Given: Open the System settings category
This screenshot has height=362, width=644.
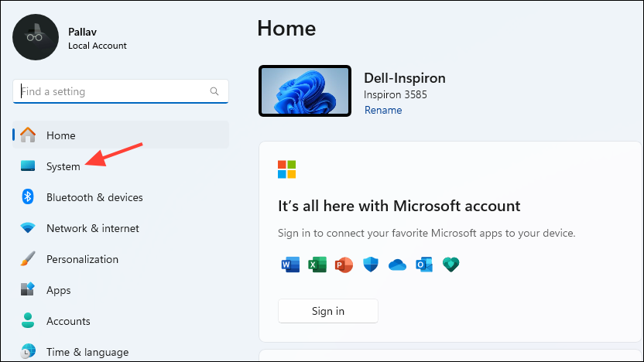Looking at the screenshot, I should click(x=121, y=166).
